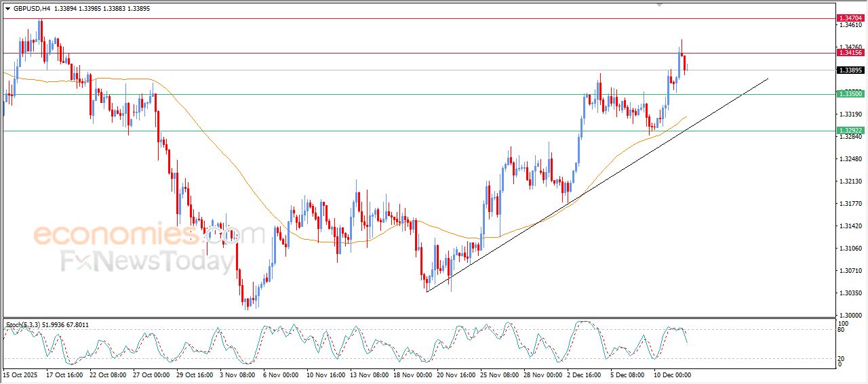Screen dimensions: 868x384
Task: Click the 1.30000 price axis label
Action: (x=849, y=316)
